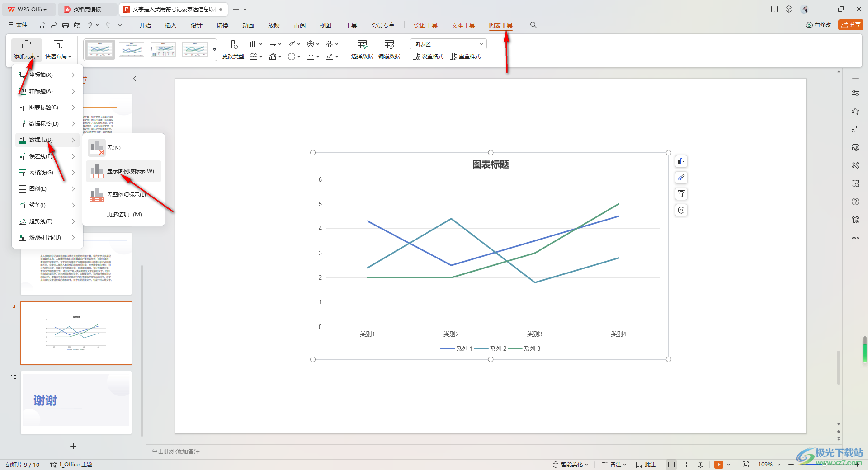868x470 pixels.
Task: Select the third chart style thumbnail
Action: [x=163, y=50]
